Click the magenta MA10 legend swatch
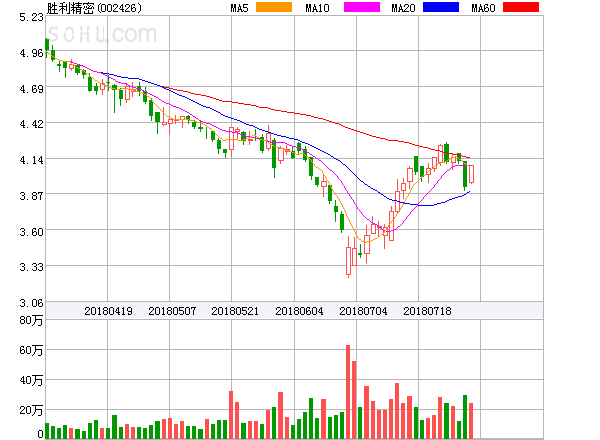The height and width of the screenshot is (440, 600). tap(362, 7)
